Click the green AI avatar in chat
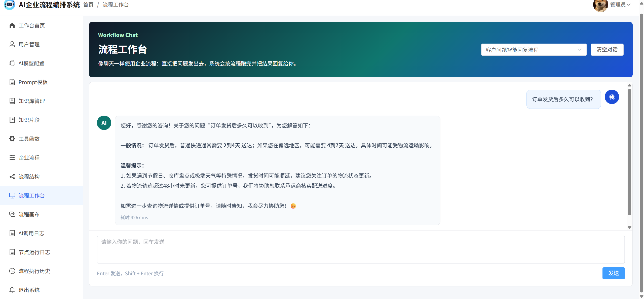 point(104,123)
